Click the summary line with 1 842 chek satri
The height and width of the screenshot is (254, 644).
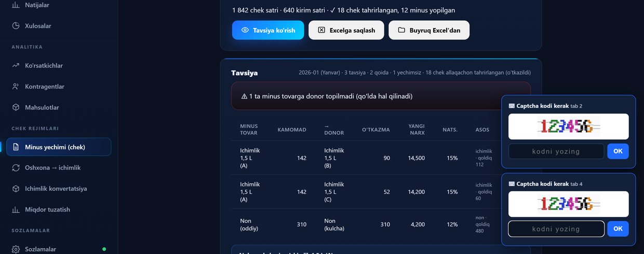coord(344,10)
